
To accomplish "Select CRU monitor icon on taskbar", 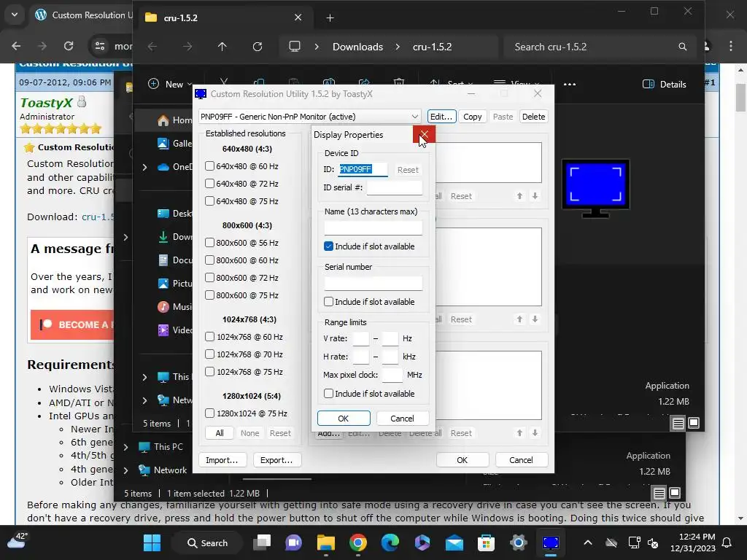I will [550, 542].
